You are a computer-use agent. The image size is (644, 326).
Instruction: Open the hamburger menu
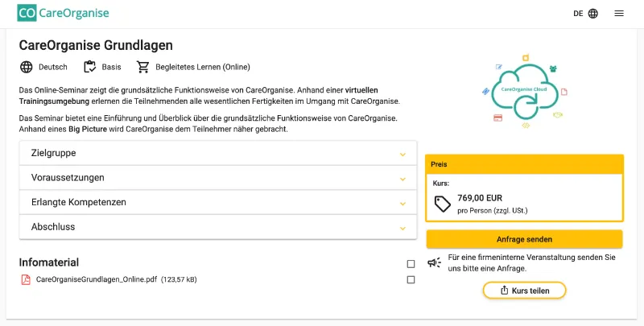(619, 14)
